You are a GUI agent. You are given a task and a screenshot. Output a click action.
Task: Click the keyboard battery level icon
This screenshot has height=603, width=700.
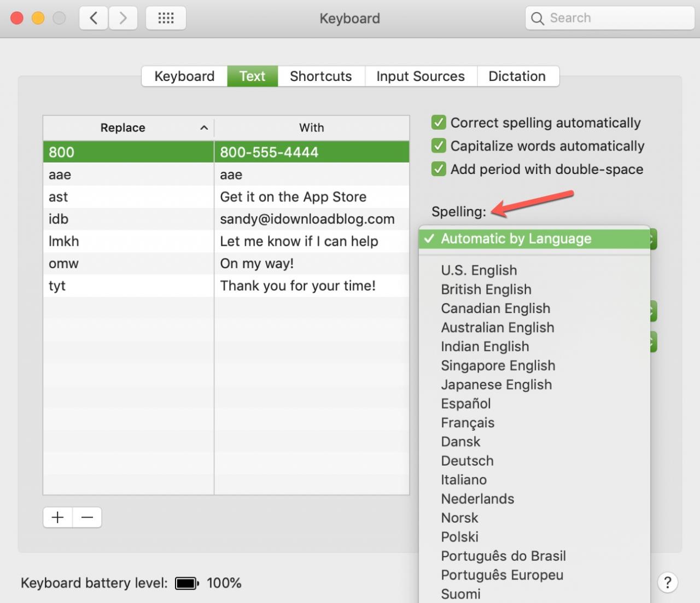186,583
